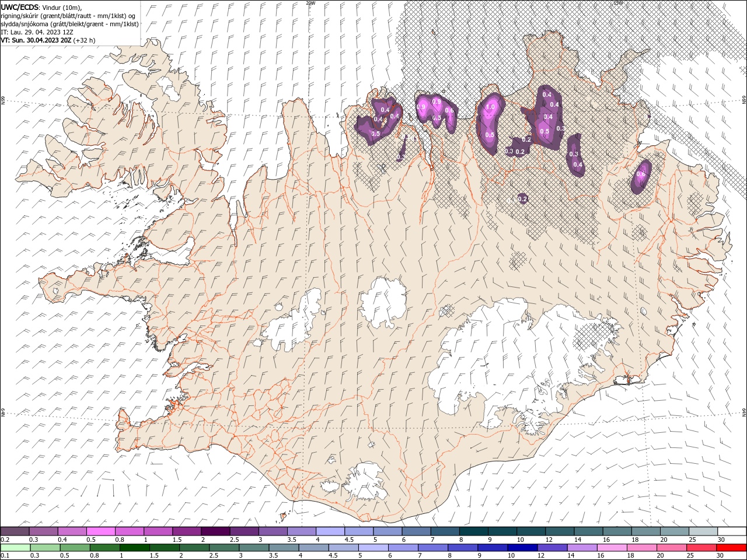Click the dark teal swatch above upper-bar label 8
747x560 pixels.
474,531
